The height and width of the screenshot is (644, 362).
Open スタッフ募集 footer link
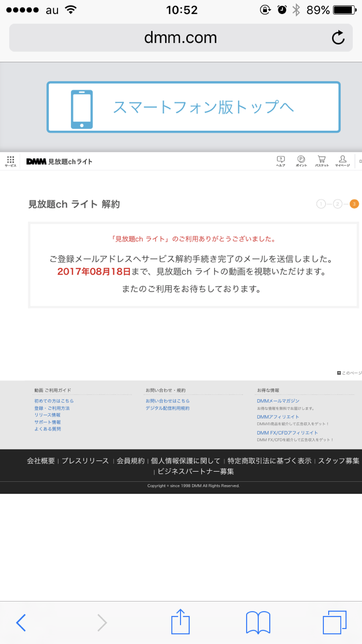point(339,461)
